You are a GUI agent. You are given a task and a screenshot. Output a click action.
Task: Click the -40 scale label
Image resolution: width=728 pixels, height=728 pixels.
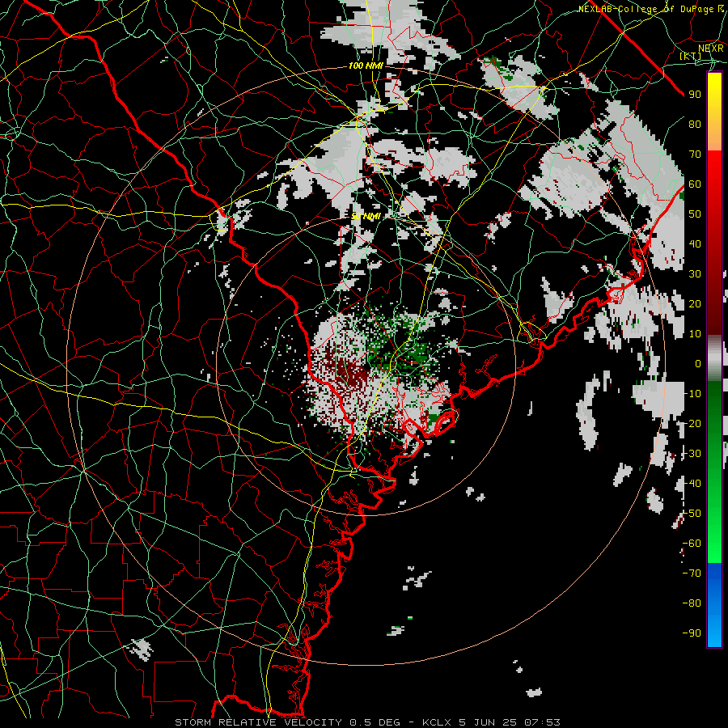coord(692,484)
